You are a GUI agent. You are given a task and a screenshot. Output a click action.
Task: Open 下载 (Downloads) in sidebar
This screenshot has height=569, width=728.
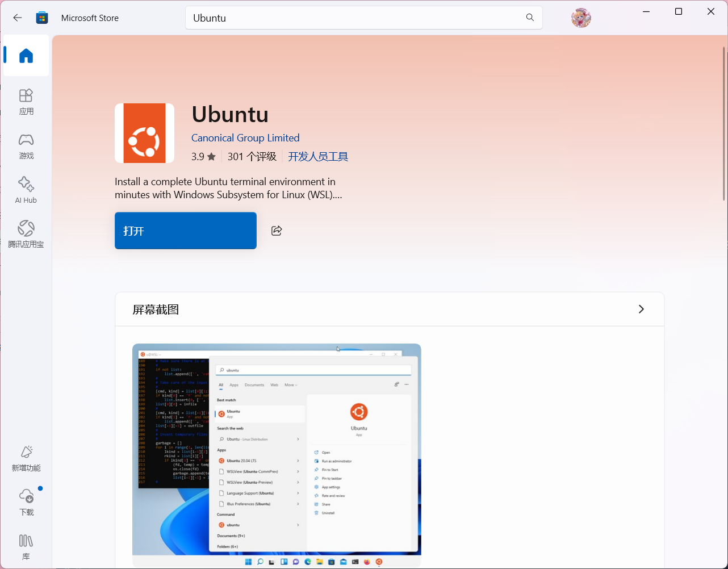click(x=26, y=503)
